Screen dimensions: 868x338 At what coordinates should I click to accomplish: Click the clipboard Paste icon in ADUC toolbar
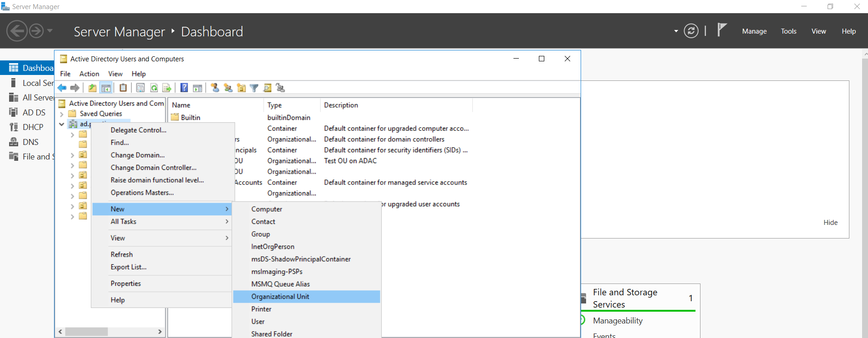(123, 88)
